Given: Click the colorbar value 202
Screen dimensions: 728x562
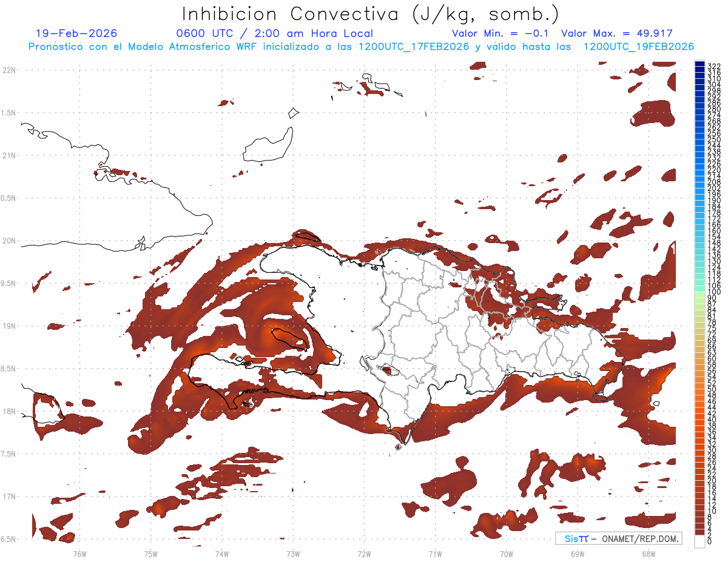Looking at the screenshot, I should (x=713, y=188).
